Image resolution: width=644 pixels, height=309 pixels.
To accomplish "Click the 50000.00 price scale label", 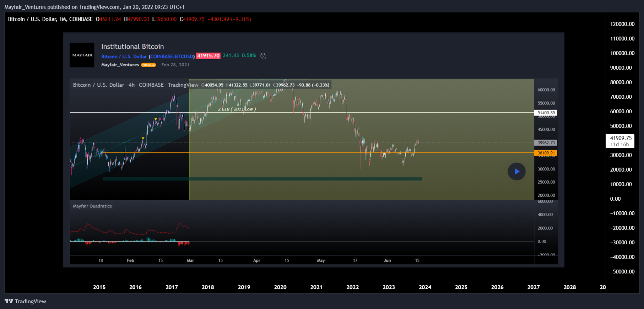I will [621, 126].
